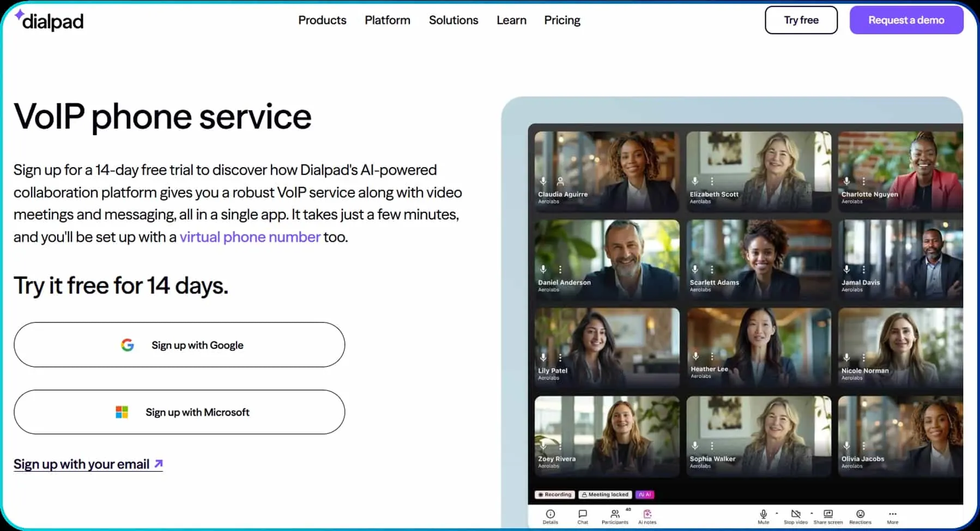Click Jamal Davis' microphone icon
Viewport: 980px width, 531px height.
point(846,269)
